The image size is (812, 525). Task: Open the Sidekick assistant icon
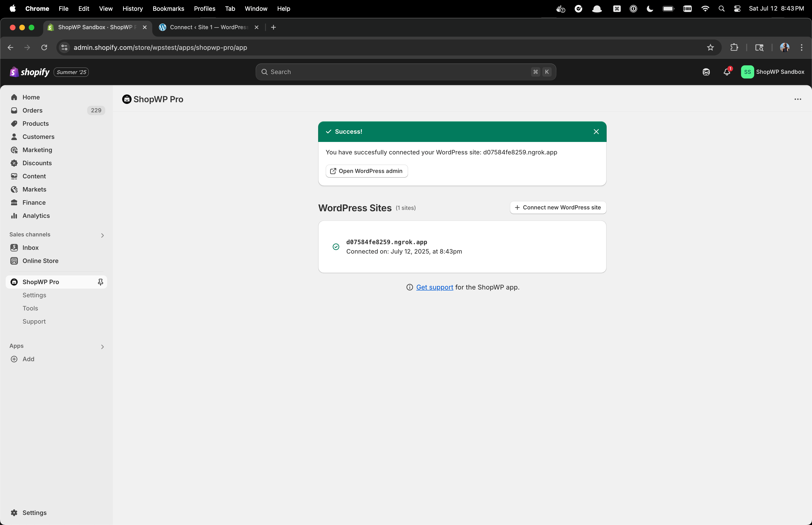click(x=706, y=72)
